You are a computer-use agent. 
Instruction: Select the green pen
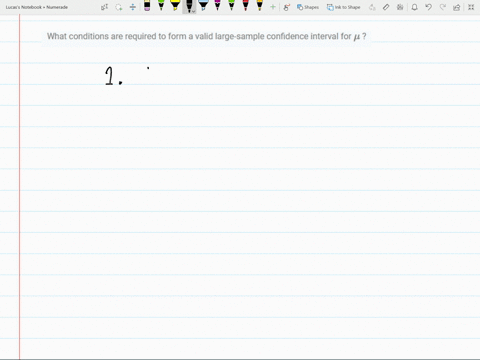(161, 5)
